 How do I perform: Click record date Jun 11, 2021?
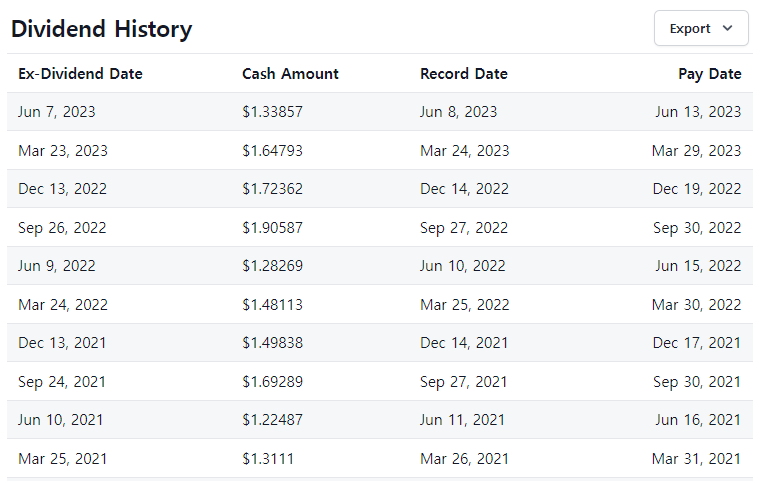click(462, 420)
